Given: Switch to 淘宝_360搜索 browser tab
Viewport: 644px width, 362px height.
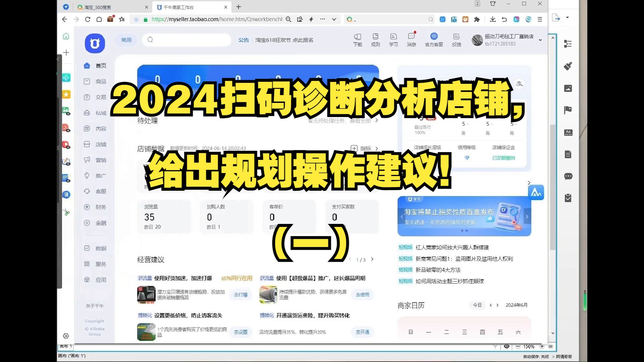Looking at the screenshot, I should pyautogui.click(x=112, y=7).
